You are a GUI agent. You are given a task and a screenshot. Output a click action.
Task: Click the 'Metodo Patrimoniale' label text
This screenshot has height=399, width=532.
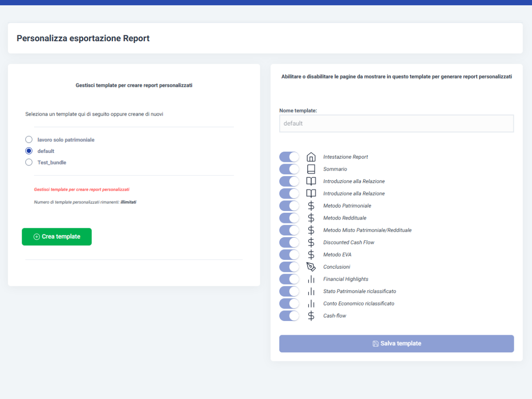coord(347,206)
